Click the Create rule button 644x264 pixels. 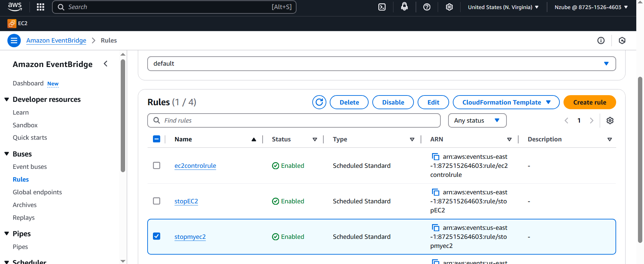(x=590, y=102)
